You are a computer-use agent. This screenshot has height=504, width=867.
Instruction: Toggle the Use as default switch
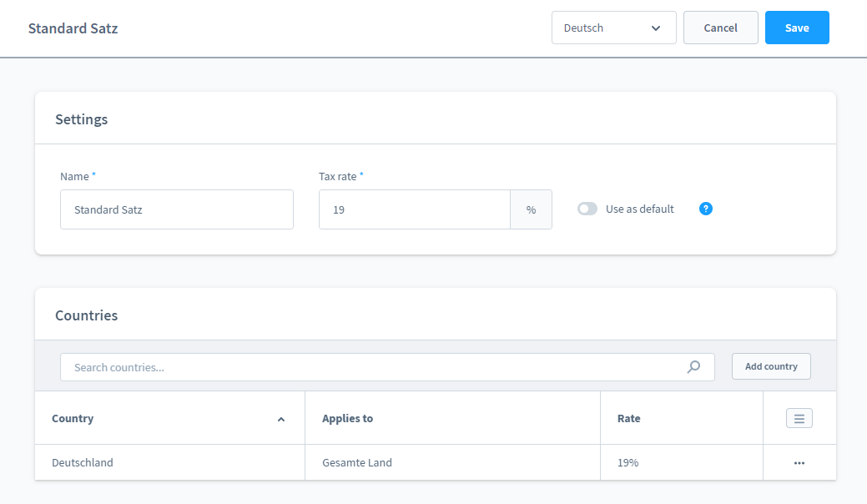[587, 209]
